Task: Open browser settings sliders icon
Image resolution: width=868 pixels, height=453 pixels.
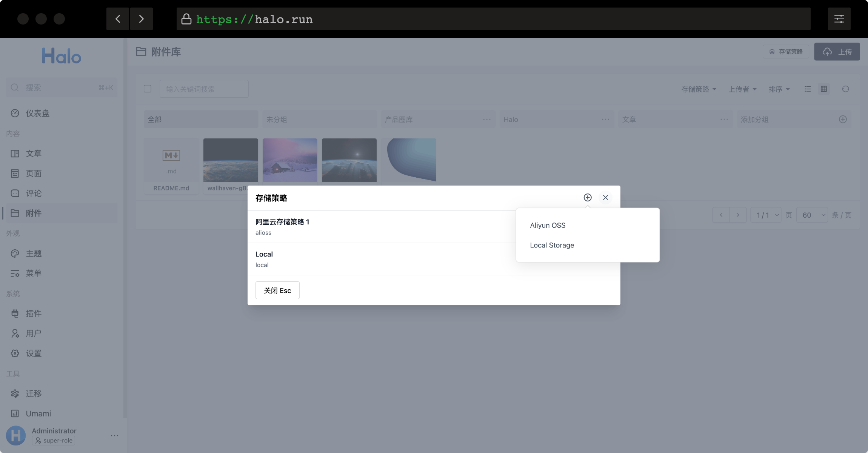Action: click(839, 19)
